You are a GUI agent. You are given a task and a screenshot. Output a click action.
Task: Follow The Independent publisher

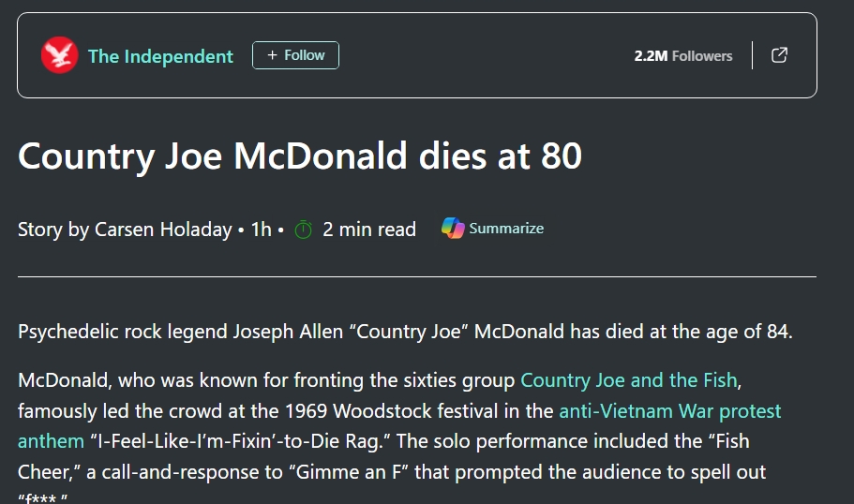coord(295,55)
